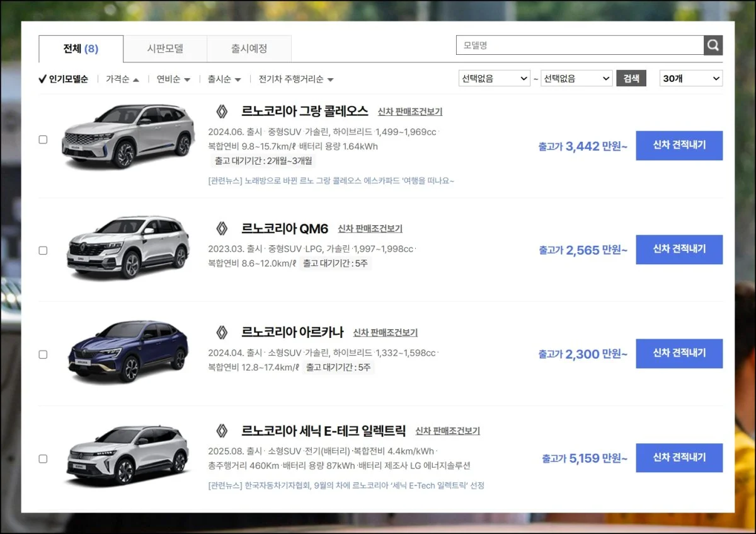Image resolution: width=756 pixels, height=534 pixels.
Task: Click the magnifier search icon beside model name field
Action: pos(713,45)
